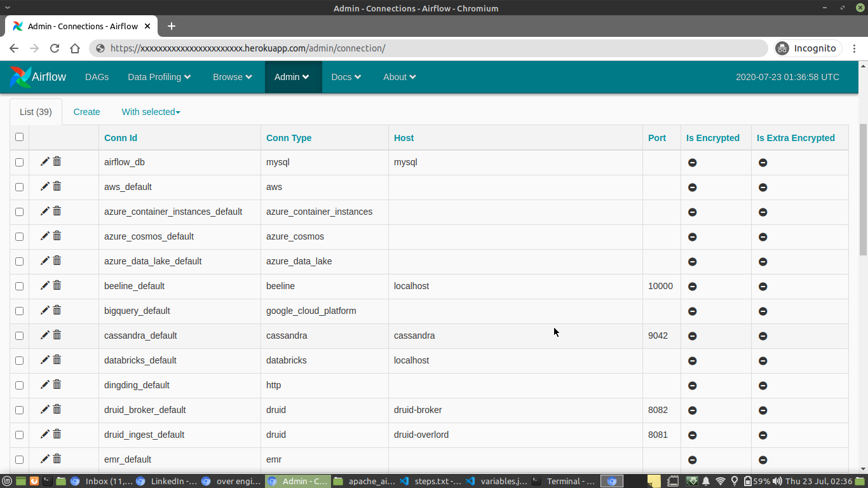Screen dimensions: 868x488
Task: Check the airflow_db row checkbox
Action: point(19,162)
